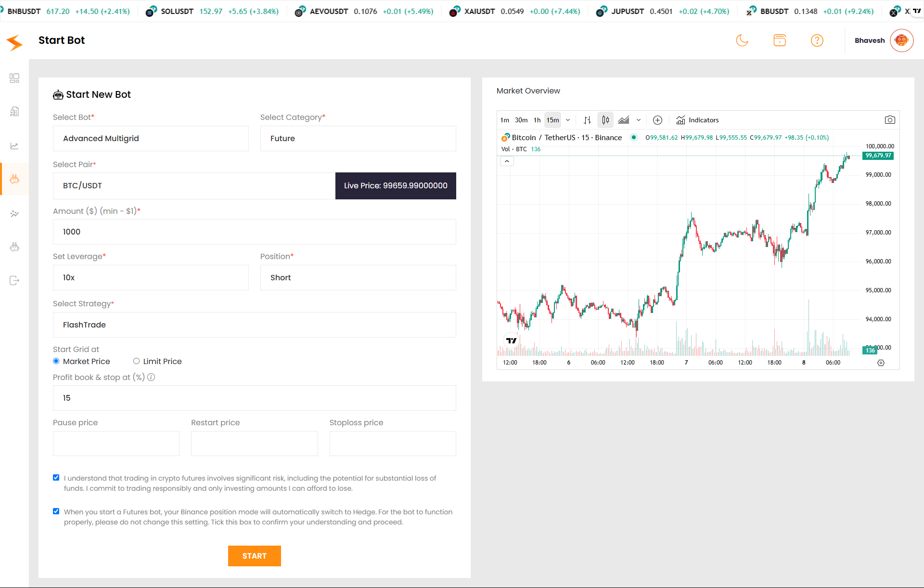Image resolution: width=924 pixels, height=588 pixels.
Task: Select Market Price radio option
Action: pyautogui.click(x=56, y=361)
